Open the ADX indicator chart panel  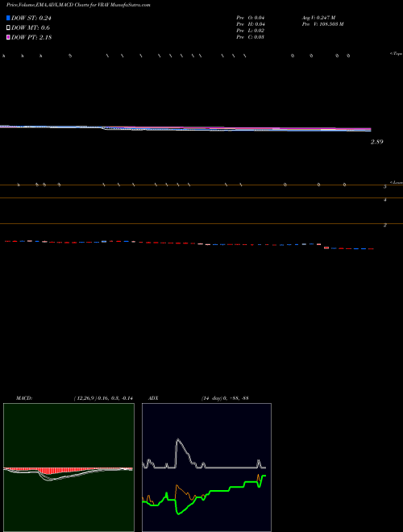[206, 468]
